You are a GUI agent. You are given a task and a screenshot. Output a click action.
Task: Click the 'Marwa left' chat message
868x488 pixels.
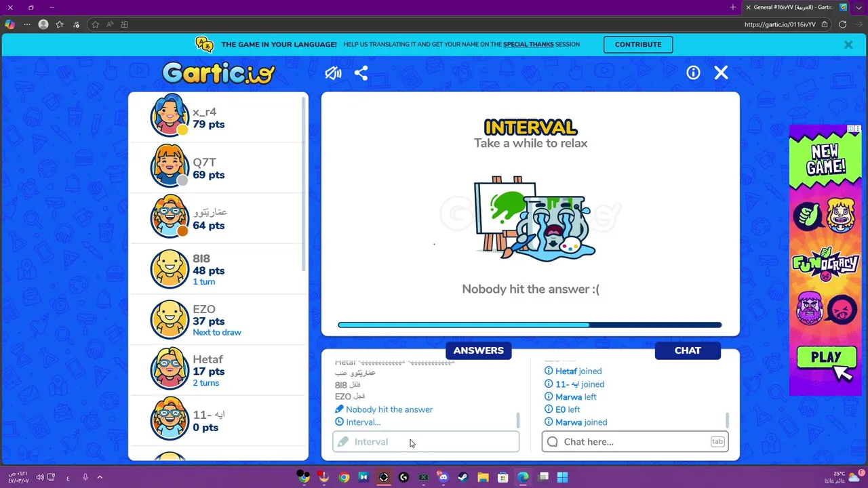576,397
